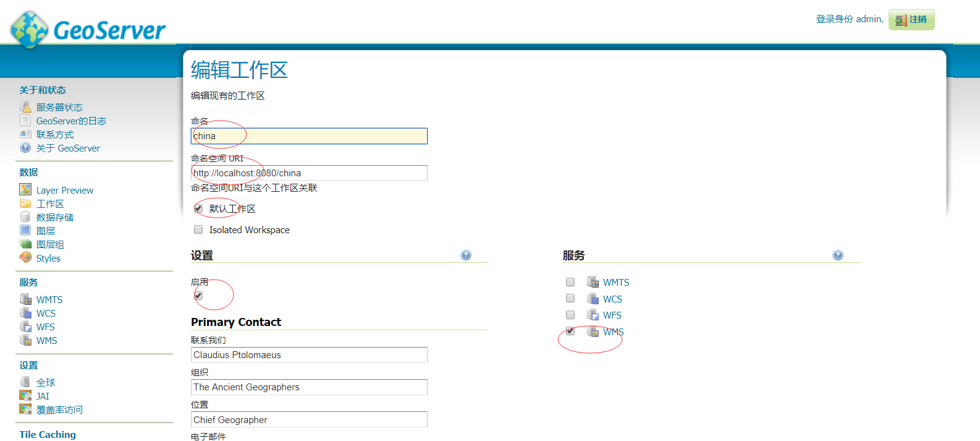Image resolution: width=980 pixels, height=441 pixels.
Task: Enable the WFS service checkbox
Action: [570, 315]
